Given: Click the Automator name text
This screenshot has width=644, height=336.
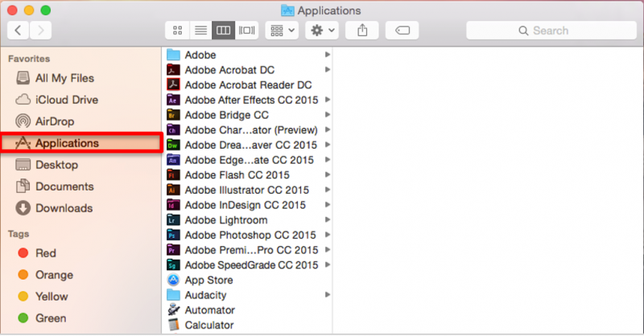Looking at the screenshot, I should point(210,310).
